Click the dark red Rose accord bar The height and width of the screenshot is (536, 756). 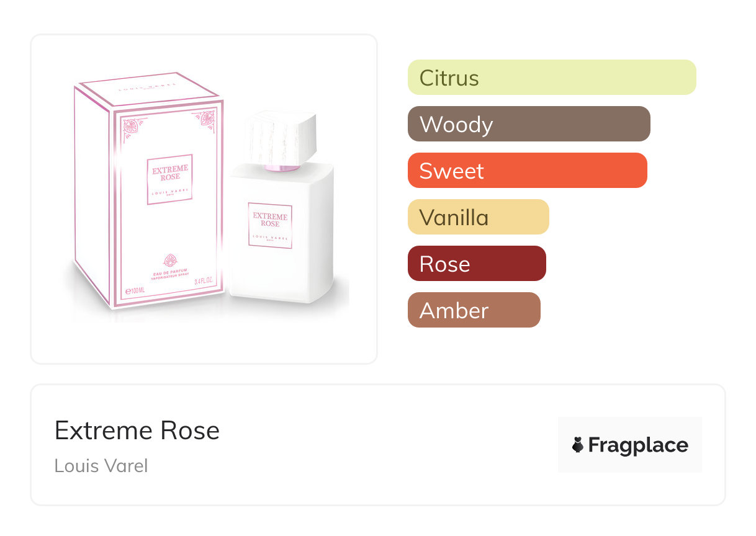[x=477, y=264]
